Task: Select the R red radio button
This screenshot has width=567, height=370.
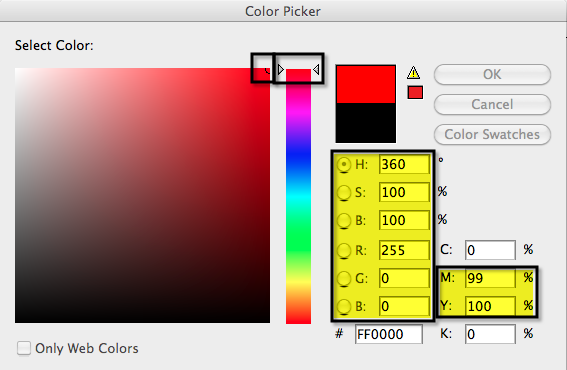Action: [344, 250]
